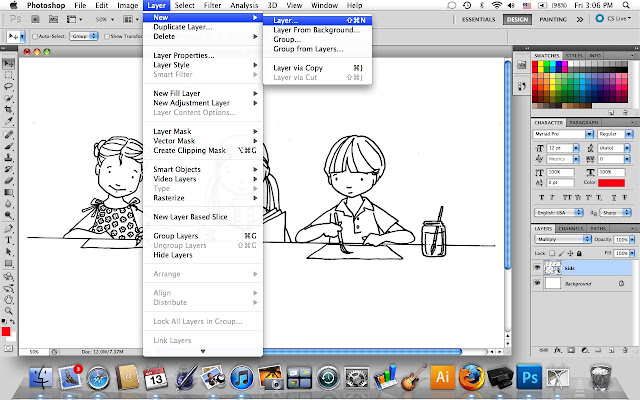Click the Delete layer trash icon
Screen dimensions: 640x400
click(x=624, y=350)
